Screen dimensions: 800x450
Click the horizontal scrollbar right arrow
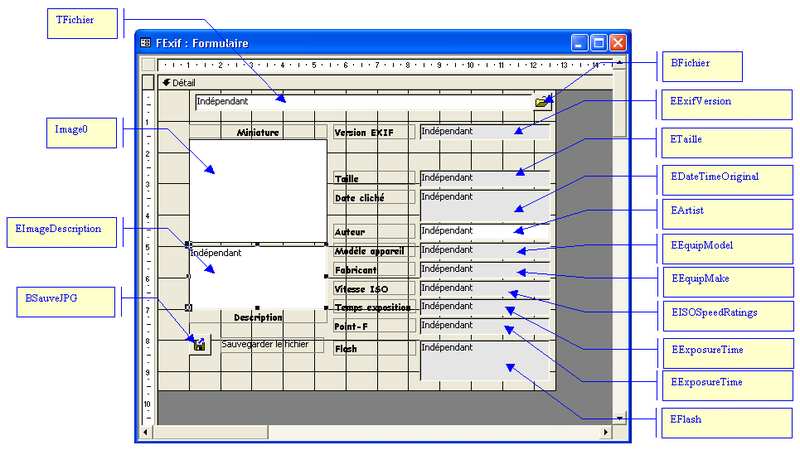pos(606,432)
